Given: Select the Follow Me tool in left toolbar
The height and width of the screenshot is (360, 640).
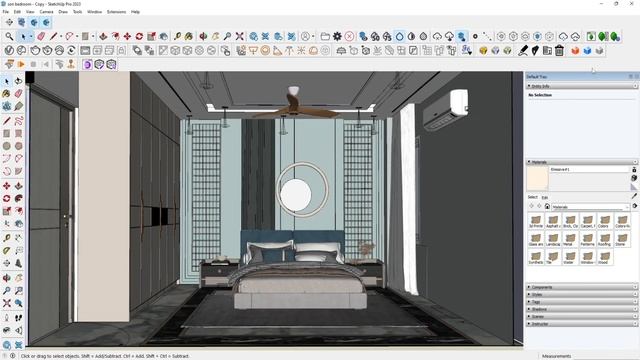Looking at the screenshot, I should (x=19, y=198).
